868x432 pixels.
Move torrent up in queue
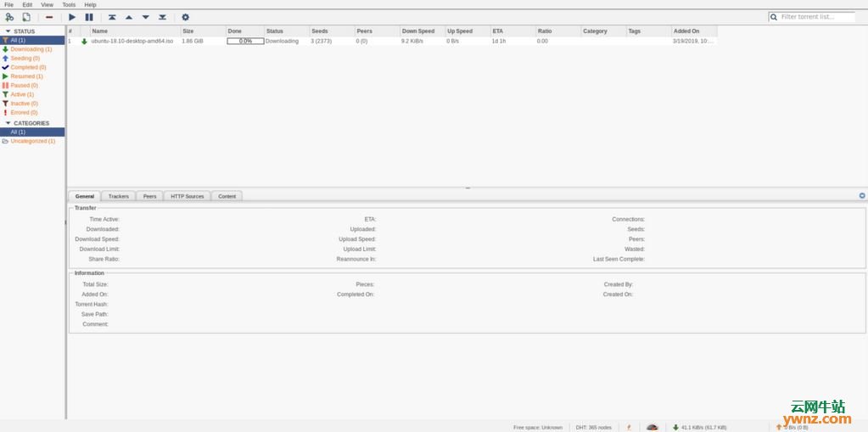129,17
